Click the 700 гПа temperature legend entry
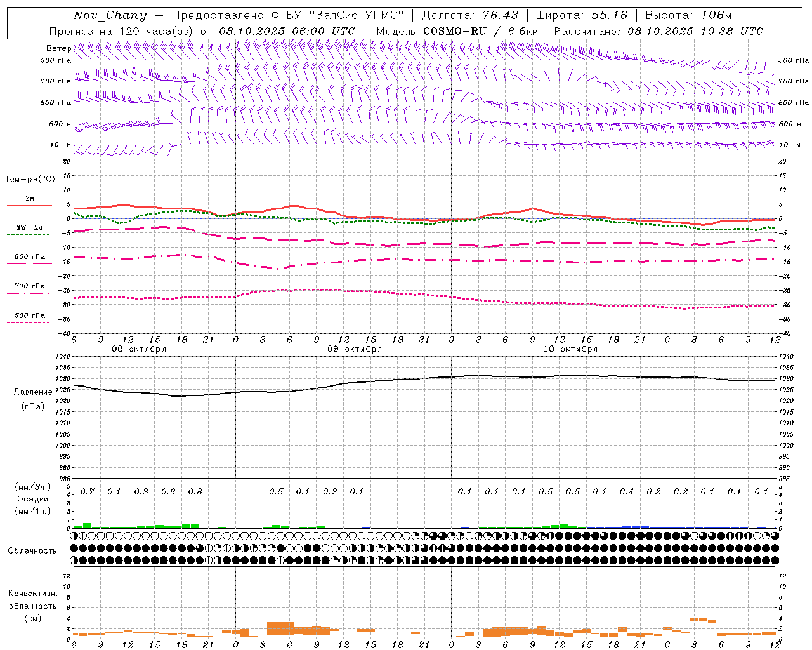The image size is (812, 650). pos(29,288)
